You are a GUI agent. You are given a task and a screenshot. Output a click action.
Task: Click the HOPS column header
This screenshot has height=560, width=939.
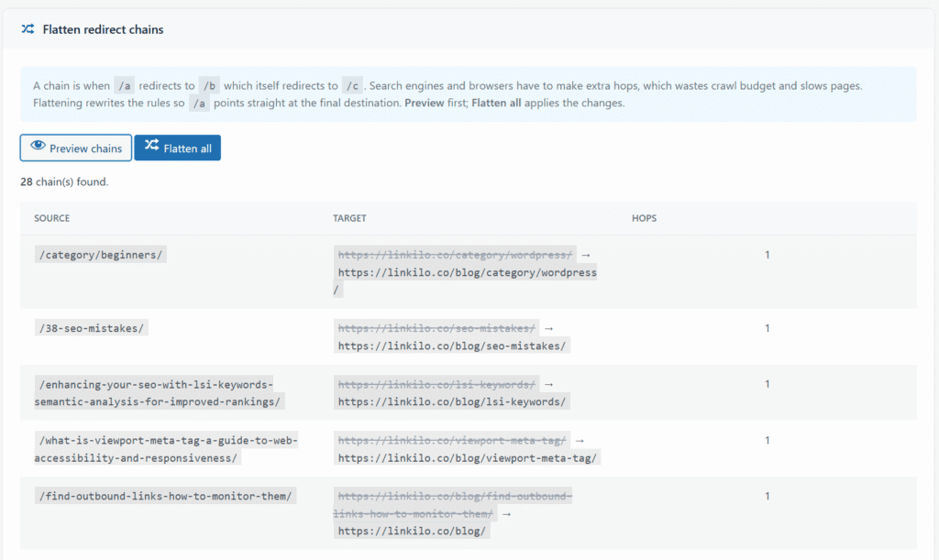[x=645, y=218]
